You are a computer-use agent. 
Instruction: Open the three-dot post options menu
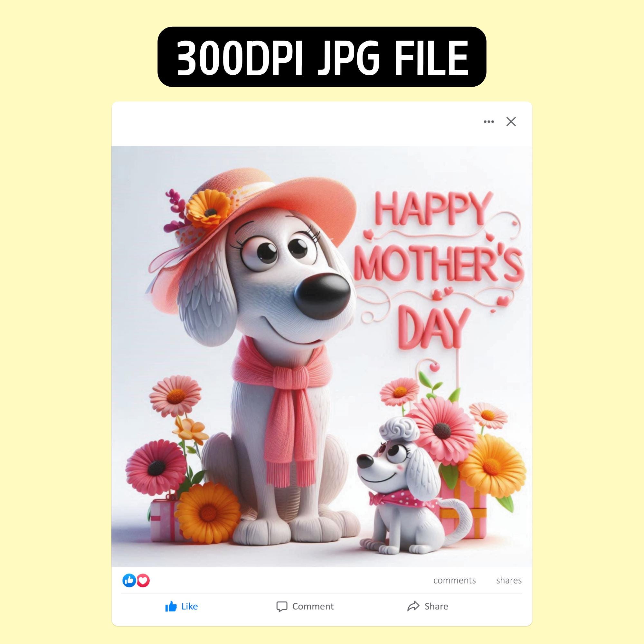click(x=489, y=122)
